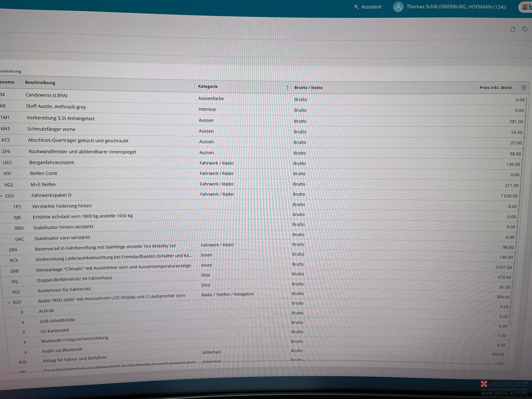Screen dimensions: 532x399
Task: Click the 2'231.00 price cell
Action: point(503,267)
